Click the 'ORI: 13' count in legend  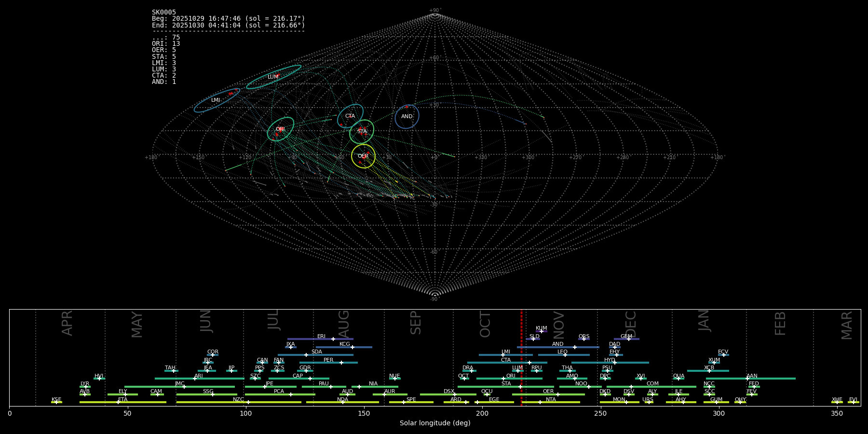[x=166, y=44]
